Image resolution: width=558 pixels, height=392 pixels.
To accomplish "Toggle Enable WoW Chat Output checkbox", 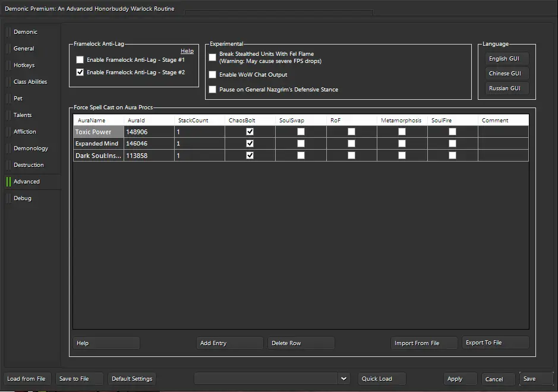I will [213, 74].
